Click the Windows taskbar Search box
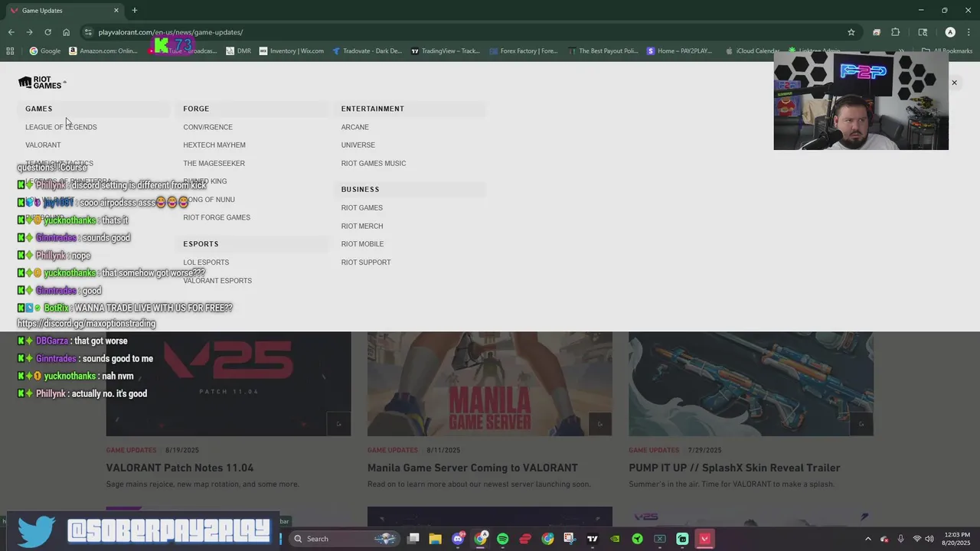 345,539
